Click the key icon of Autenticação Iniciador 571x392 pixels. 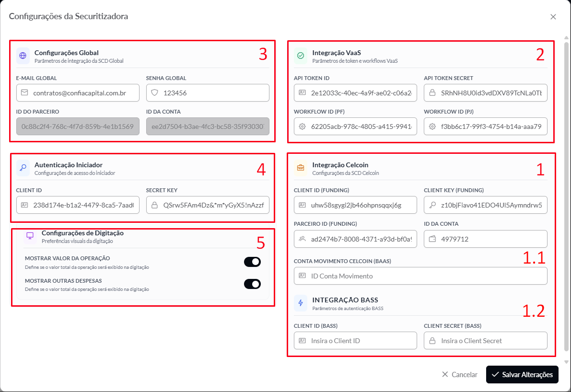point(23,168)
